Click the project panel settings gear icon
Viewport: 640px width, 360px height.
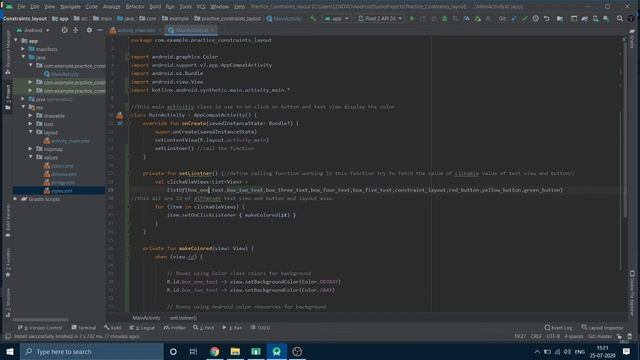[x=89, y=30]
